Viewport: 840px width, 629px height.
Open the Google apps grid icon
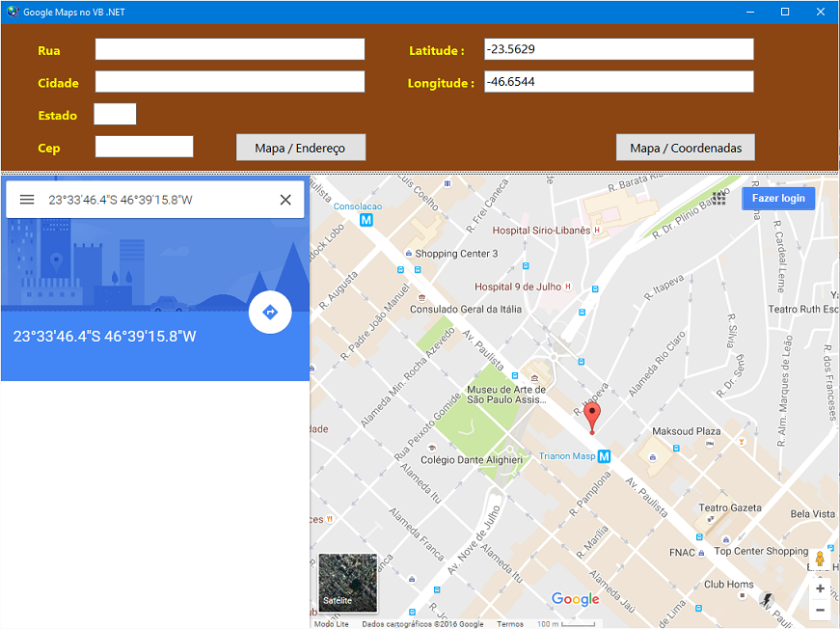tap(718, 198)
